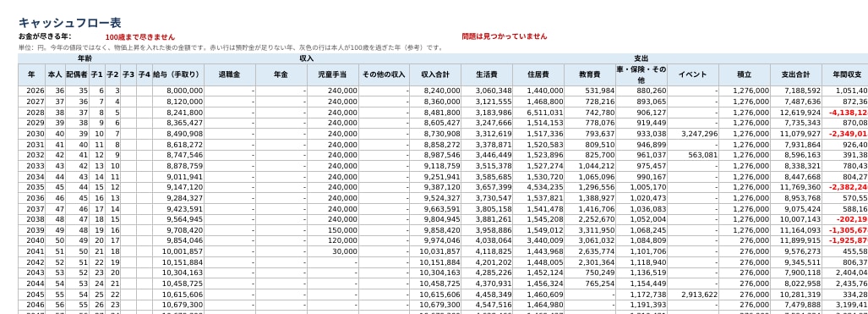Select event cost cell 563,081

coord(693,156)
